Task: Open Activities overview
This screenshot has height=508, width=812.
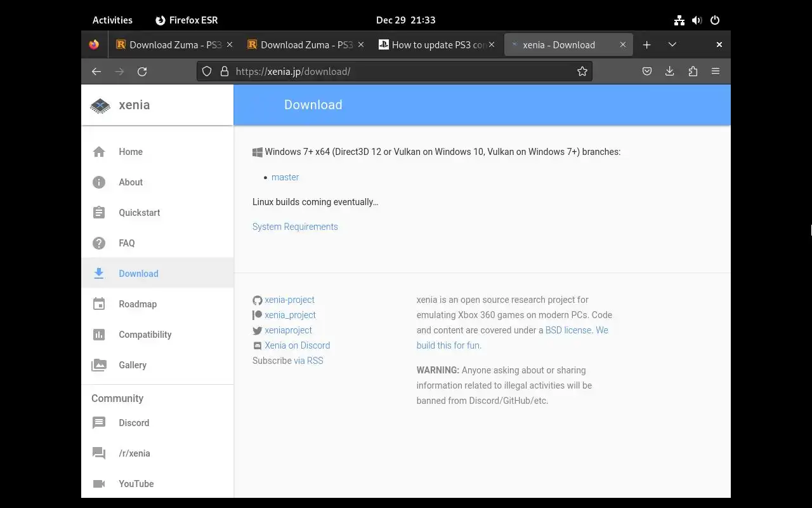Action: (x=112, y=20)
